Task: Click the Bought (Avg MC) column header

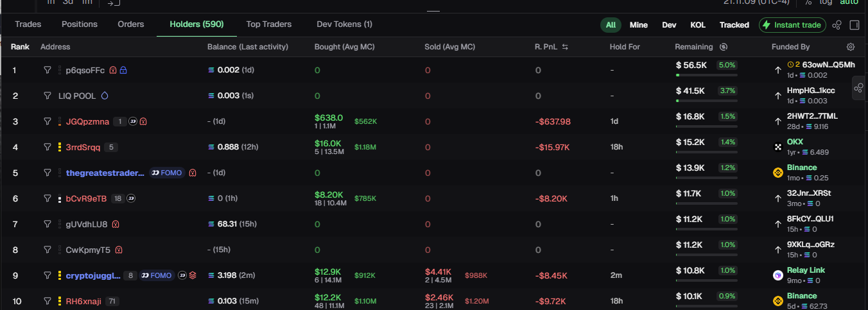Action: (345, 47)
